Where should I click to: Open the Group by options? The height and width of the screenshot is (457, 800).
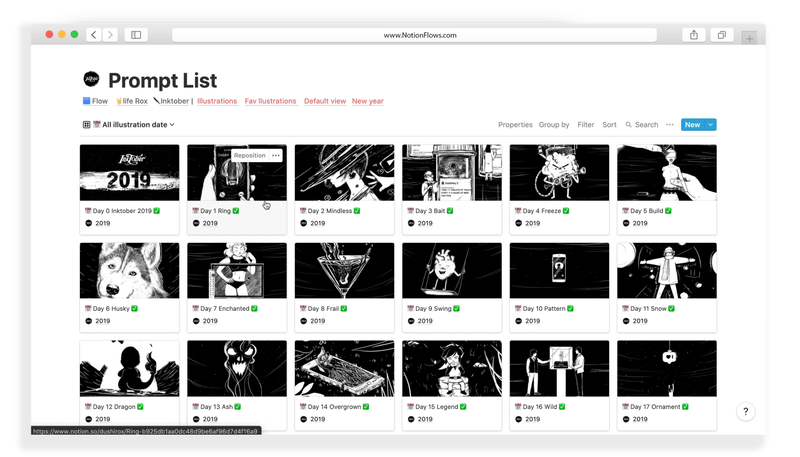point(554,125)
